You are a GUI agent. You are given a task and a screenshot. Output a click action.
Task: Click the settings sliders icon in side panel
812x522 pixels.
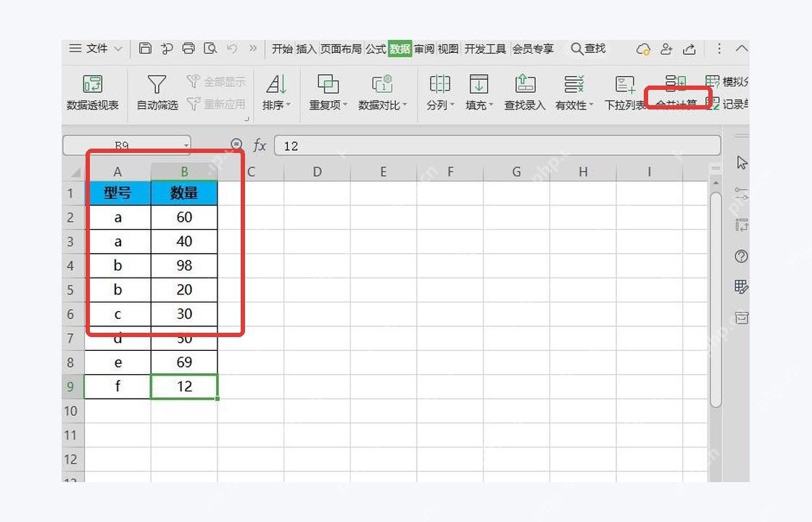coord(741,194)
